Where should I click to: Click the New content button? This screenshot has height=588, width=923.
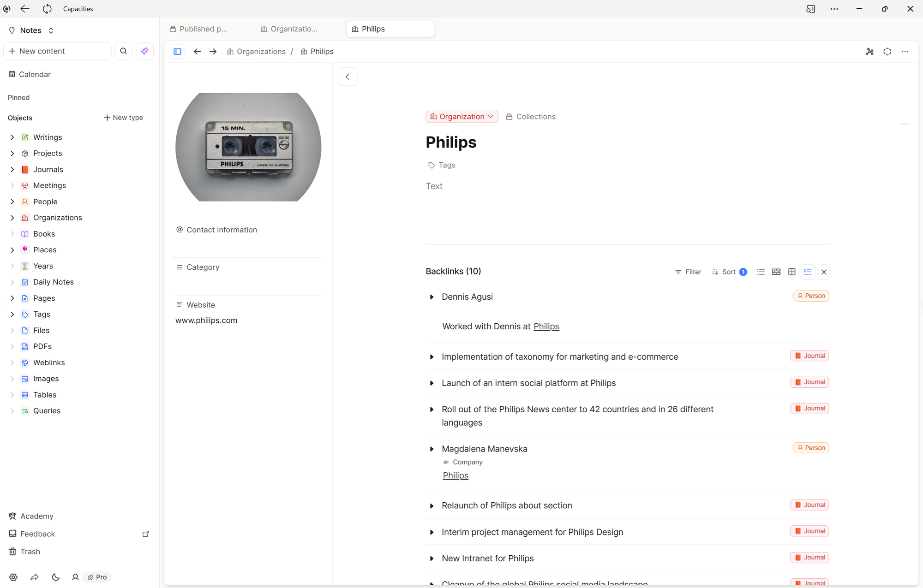click(x=57, y=51)
